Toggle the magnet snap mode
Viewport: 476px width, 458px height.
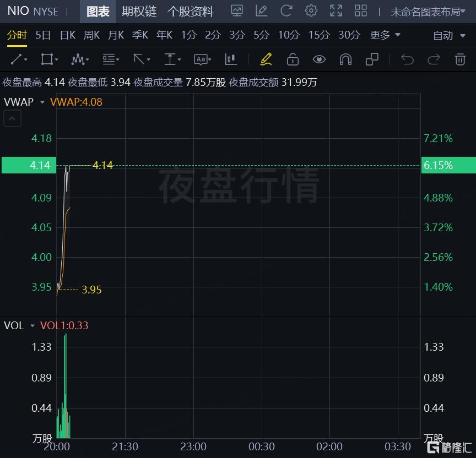click(345, 59)
